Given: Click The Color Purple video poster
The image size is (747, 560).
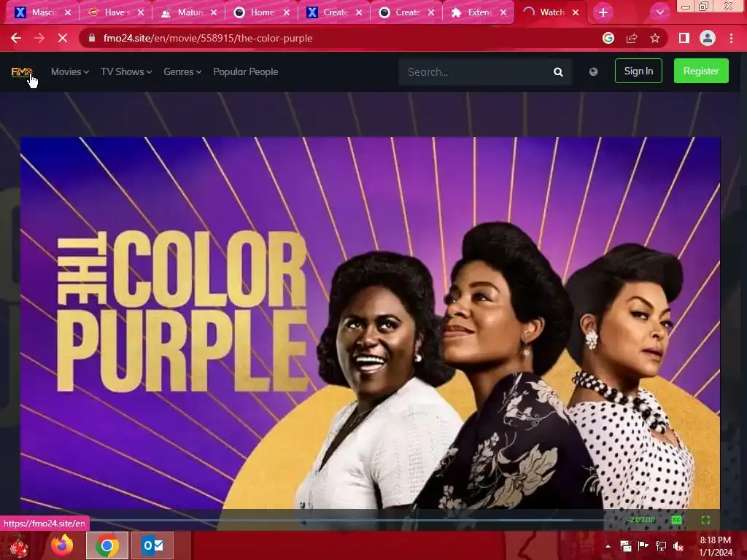Looking at the screenshot, I should click(x=370, y=323).
